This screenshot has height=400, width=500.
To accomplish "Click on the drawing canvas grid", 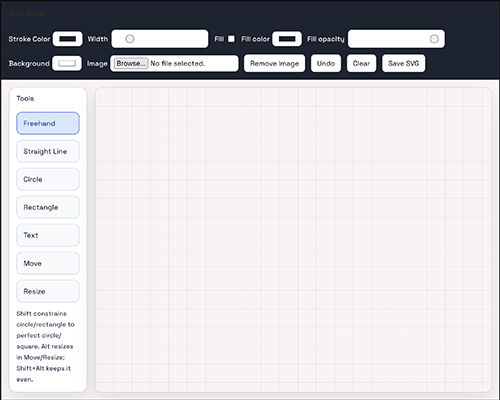I will (x=293, y=240).
